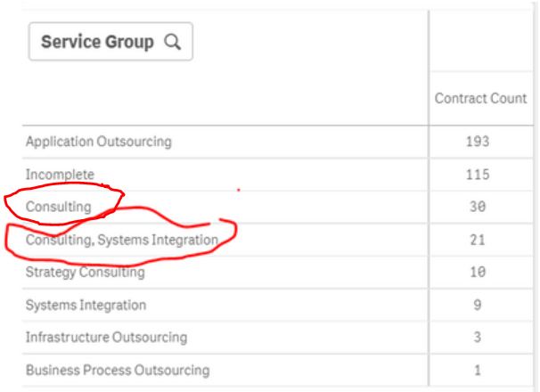540x392 pixels.
Task: Select Consulting, Systems Integration row
Action: [122, 240]
